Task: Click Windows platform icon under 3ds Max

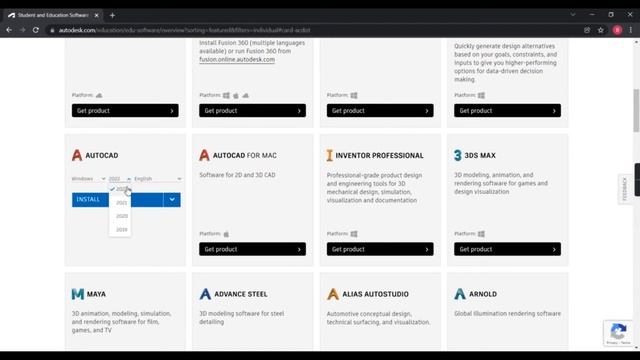Action: [481, 234]
